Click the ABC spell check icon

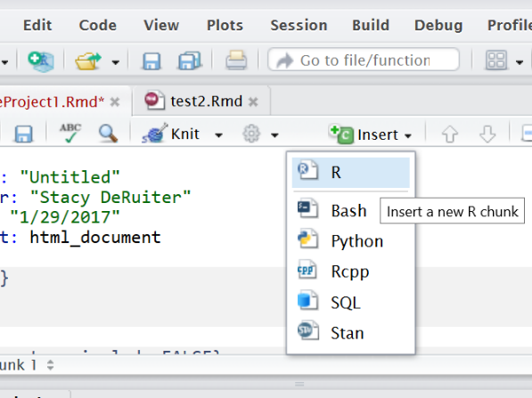coord(70,133)
